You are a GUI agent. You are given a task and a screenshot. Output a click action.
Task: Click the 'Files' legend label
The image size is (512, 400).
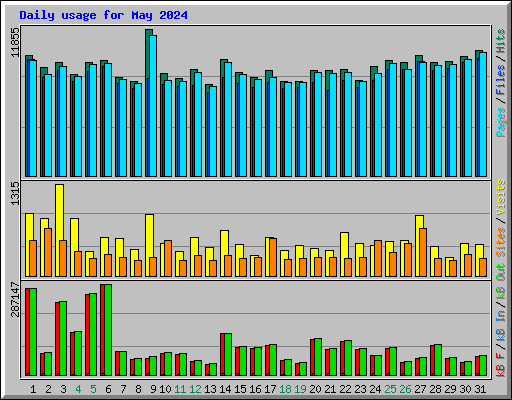point(501,80)
